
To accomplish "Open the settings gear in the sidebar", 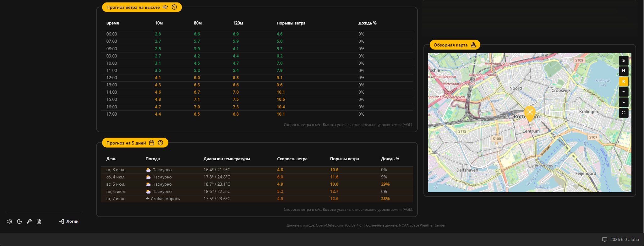I will tap(10, 221).
